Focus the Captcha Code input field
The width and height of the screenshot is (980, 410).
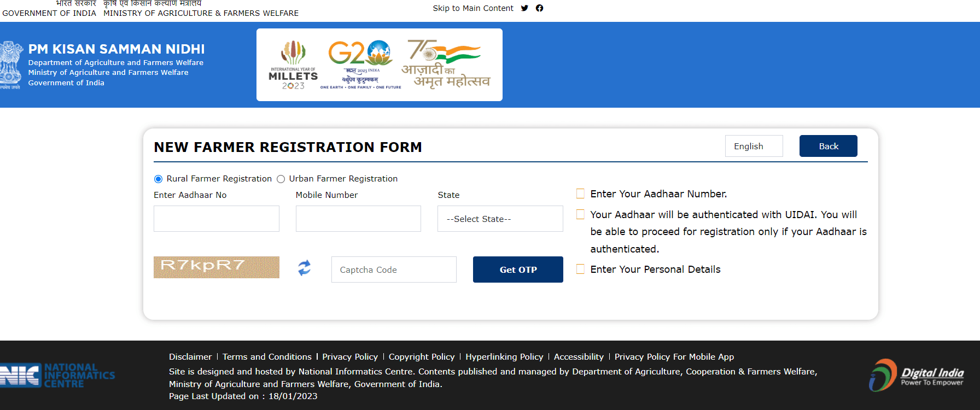[394, 270]
